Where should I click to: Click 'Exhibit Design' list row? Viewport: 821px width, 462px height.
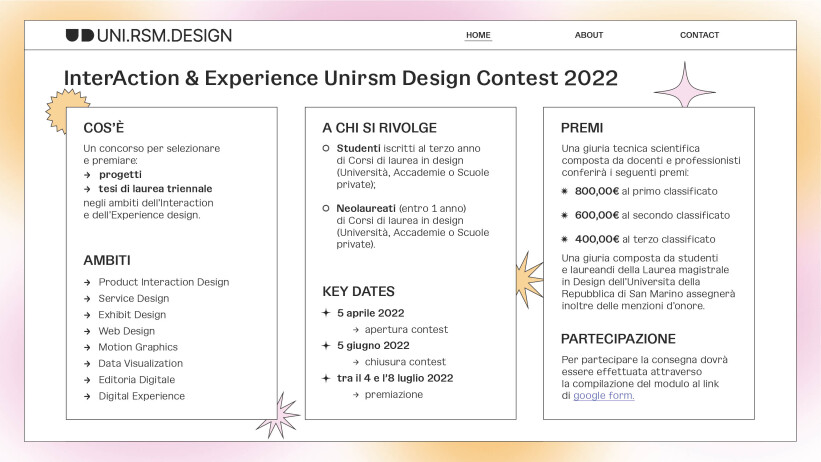coord(125,314)
